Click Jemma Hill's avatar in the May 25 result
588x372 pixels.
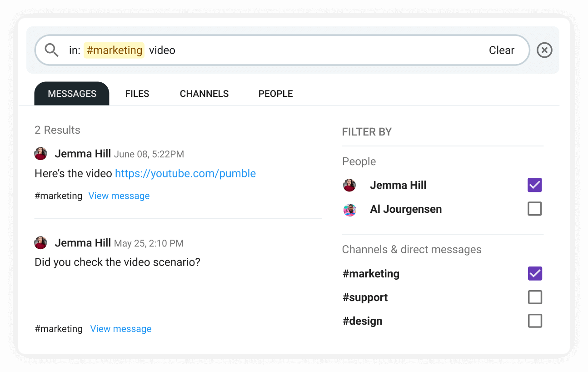(x=40, y=243)
